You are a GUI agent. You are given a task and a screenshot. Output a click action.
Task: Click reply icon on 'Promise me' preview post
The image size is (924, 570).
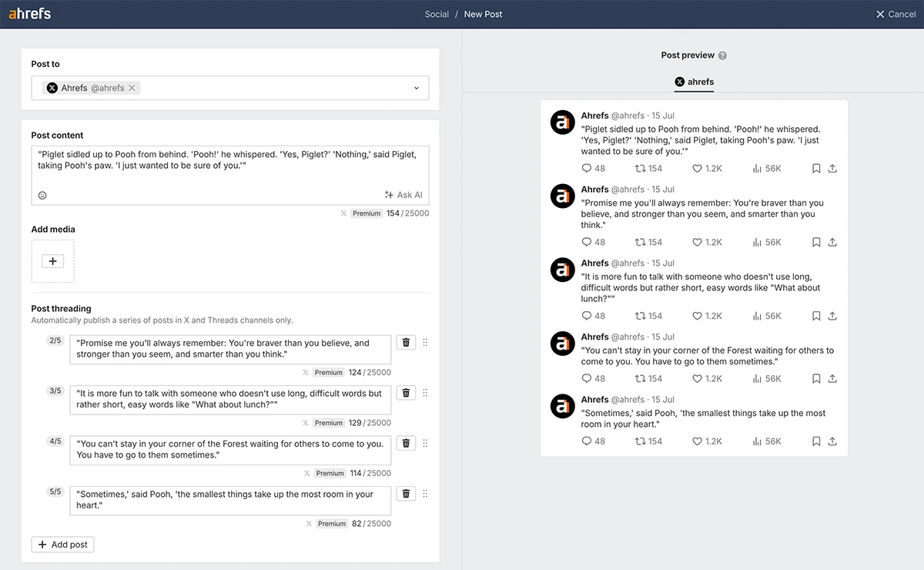tap(587, 242)
